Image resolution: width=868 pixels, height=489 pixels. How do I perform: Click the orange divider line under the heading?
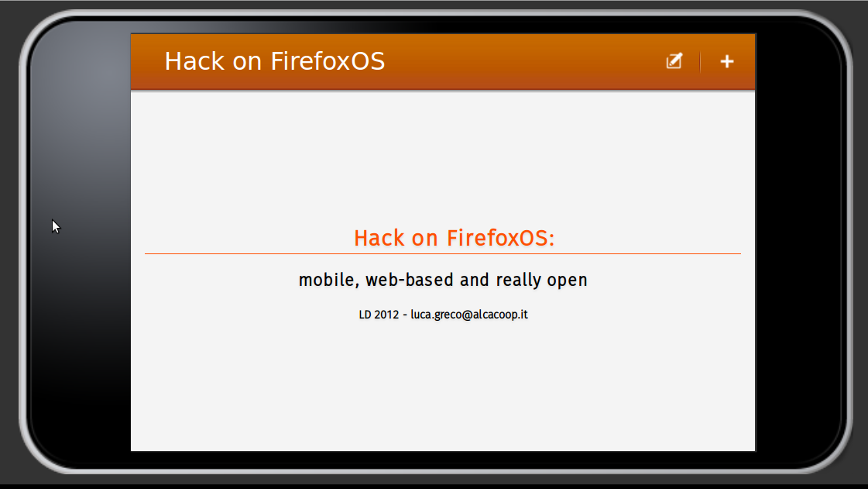coord(443,253)
